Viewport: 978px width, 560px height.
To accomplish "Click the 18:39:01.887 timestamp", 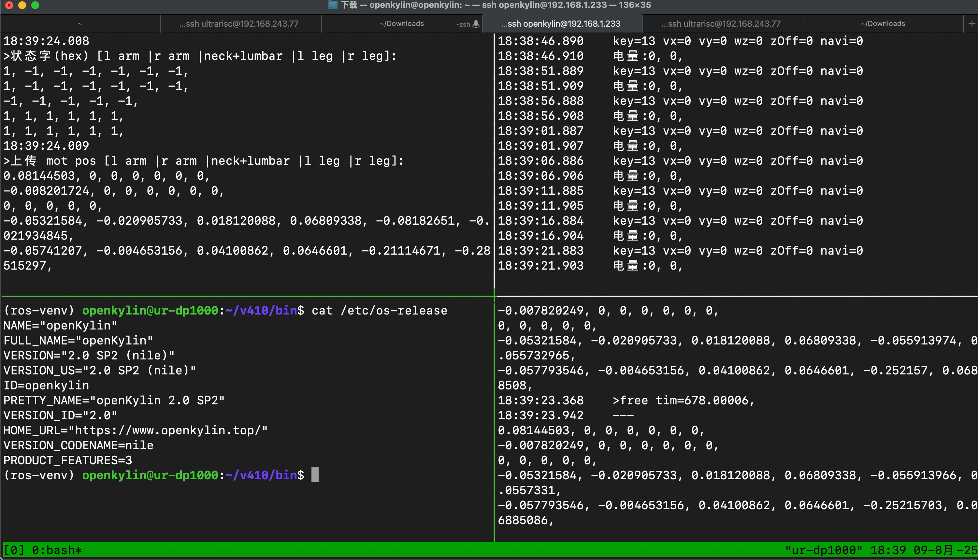I will click(x=540, y=131).
